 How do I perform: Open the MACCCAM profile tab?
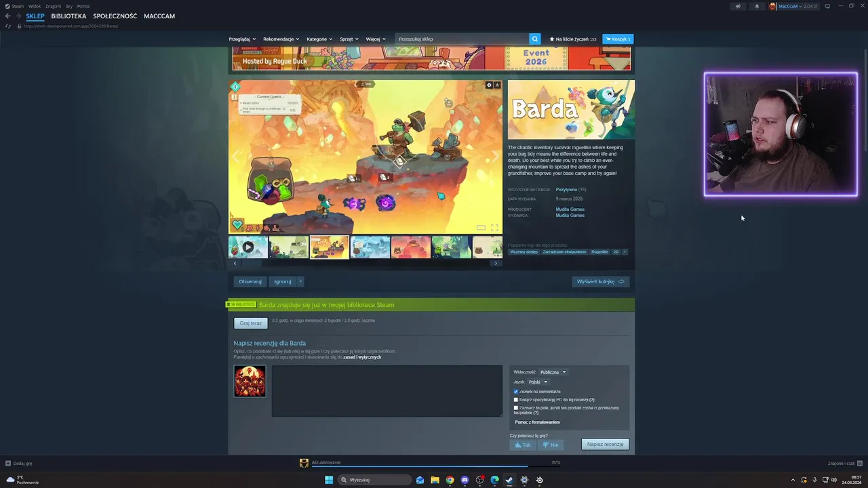pos(159,16)
